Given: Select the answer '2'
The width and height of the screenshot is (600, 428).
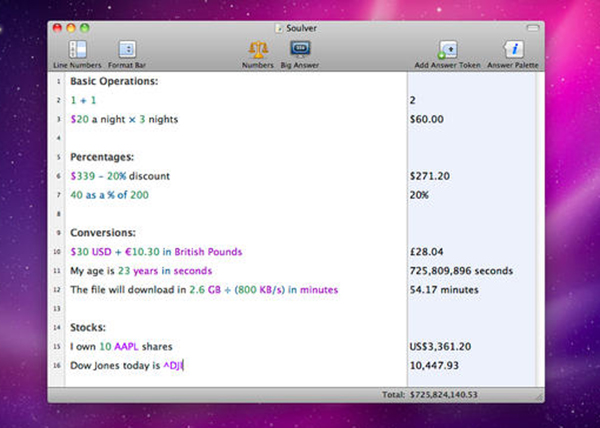Looking at the screenshot, I should [x=412, y=100].
